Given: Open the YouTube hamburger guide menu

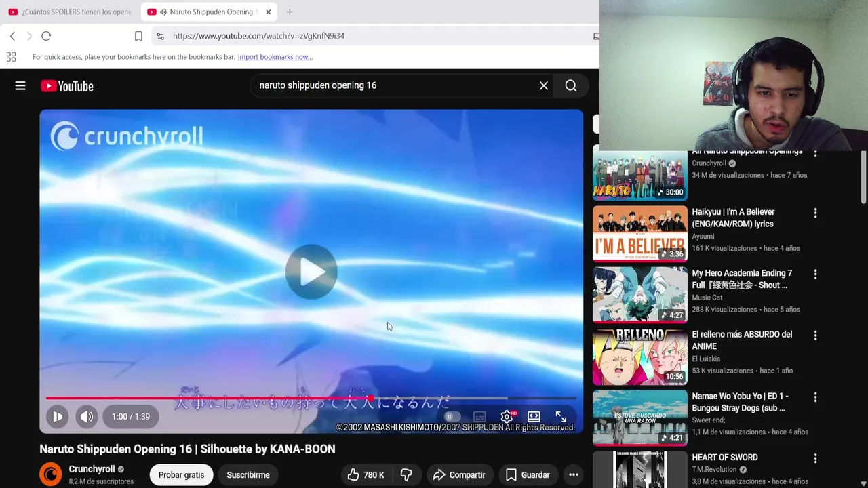Looking at the screenshot, I should click(20, 86).
